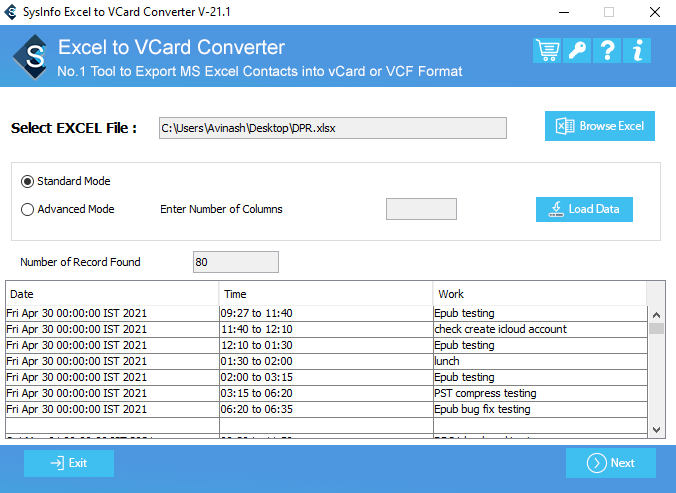Open help via the question mark icon
The width and height of the screenshot is (676, 493).
click(607, 51)
